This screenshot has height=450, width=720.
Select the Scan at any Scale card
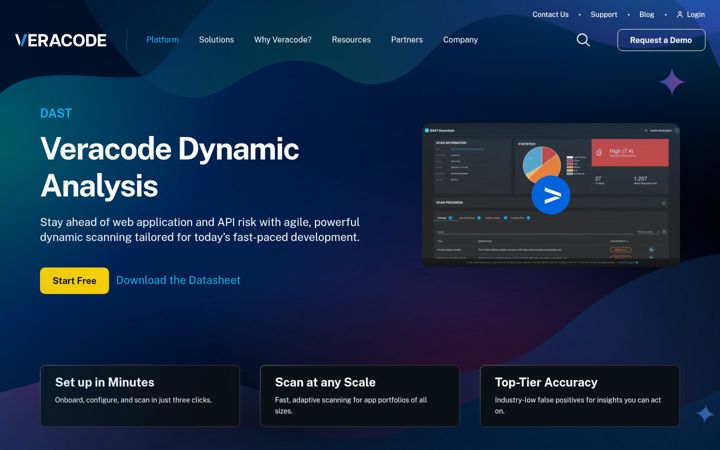pyautogui.click(x=360, y=396)
